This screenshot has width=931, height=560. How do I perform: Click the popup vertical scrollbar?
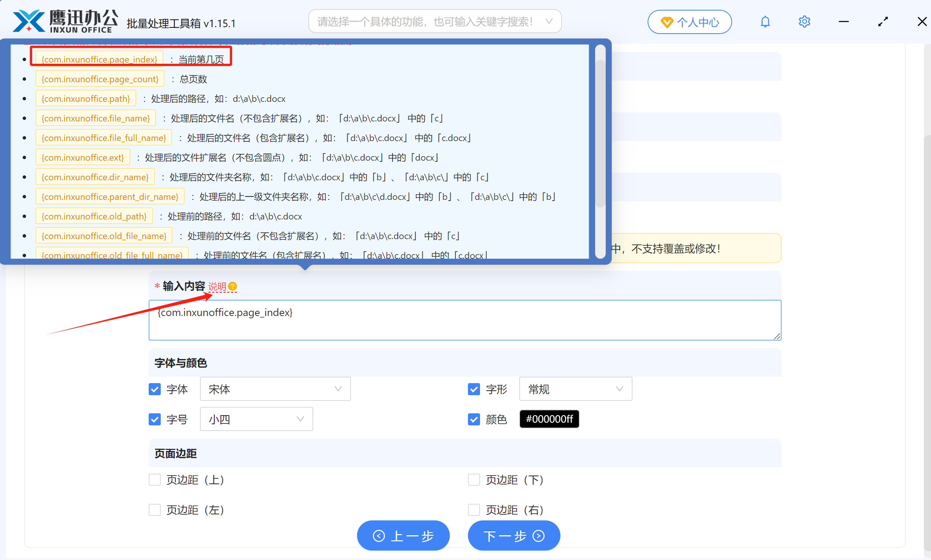[600, 134]
